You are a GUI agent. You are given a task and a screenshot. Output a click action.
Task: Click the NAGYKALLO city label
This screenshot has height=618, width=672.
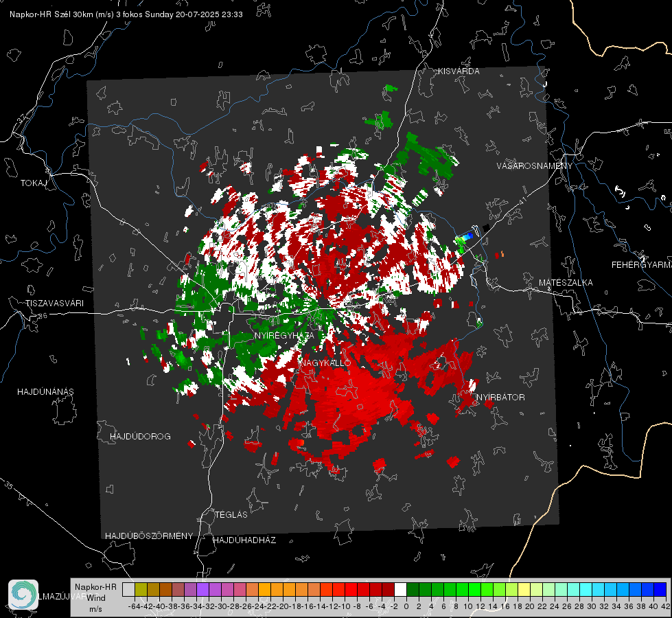tap(326, 363)
